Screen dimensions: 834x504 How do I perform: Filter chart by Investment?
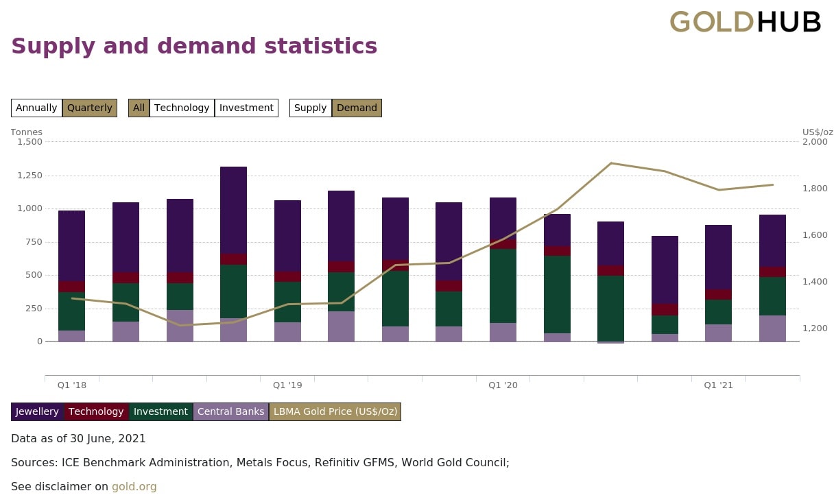pos(246,108)
